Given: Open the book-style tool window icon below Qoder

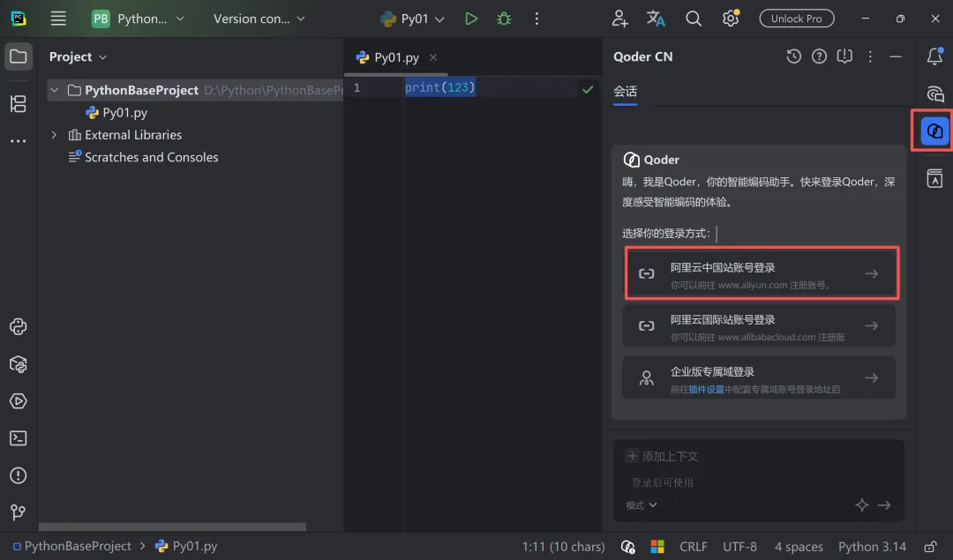Looking at the screenshot, I should pyautogui.click(x=934, y=178).
